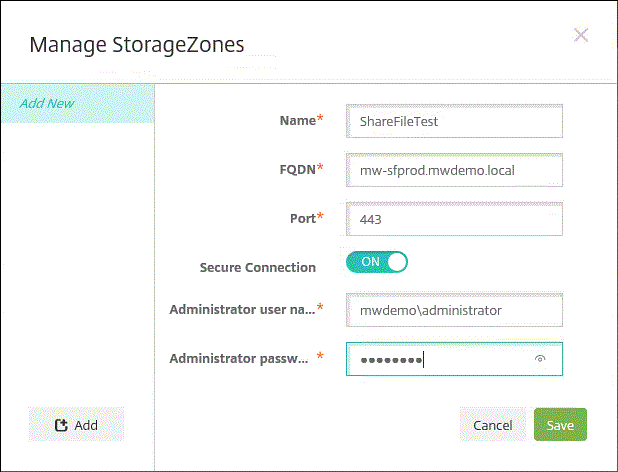Close the Manage StorageZones dialog
The width and height of the screenshot is (618, 472).
pyautogui.click(x=581, y=35)
